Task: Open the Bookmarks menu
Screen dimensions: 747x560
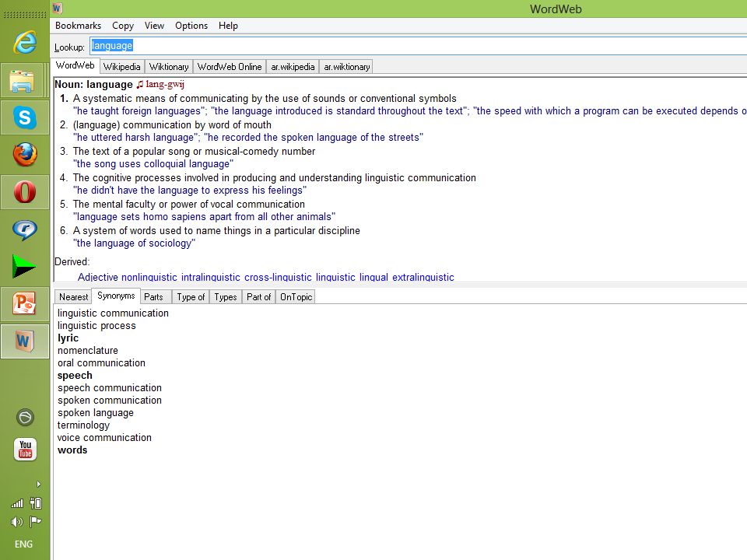Action: 78,26
